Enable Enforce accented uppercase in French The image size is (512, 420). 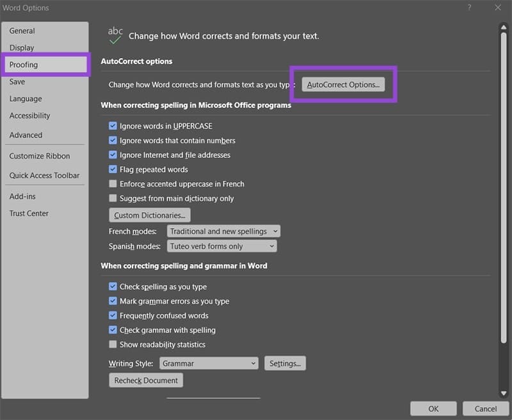(113, 184)
